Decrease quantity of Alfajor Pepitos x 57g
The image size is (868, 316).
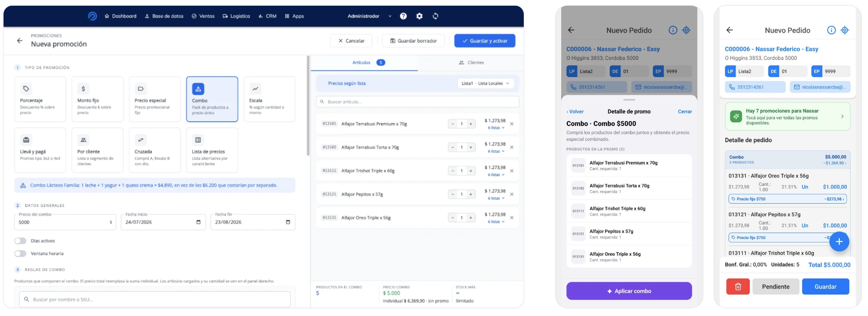452,194
